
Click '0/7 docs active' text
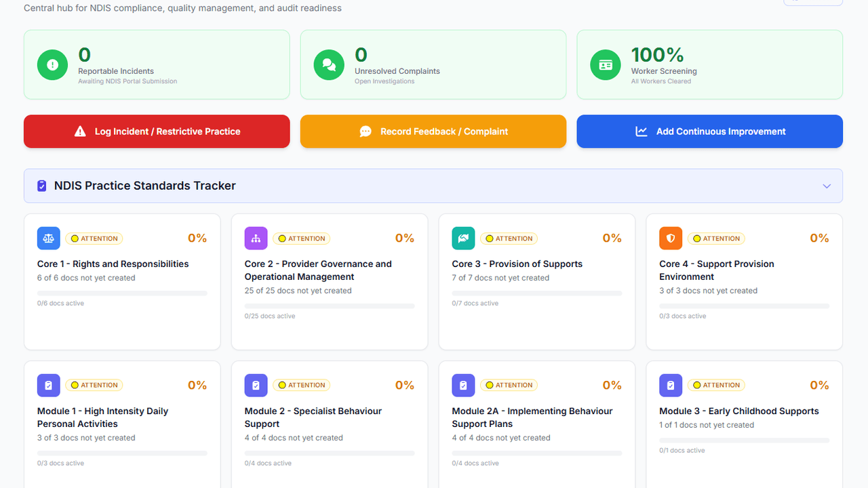475,304
